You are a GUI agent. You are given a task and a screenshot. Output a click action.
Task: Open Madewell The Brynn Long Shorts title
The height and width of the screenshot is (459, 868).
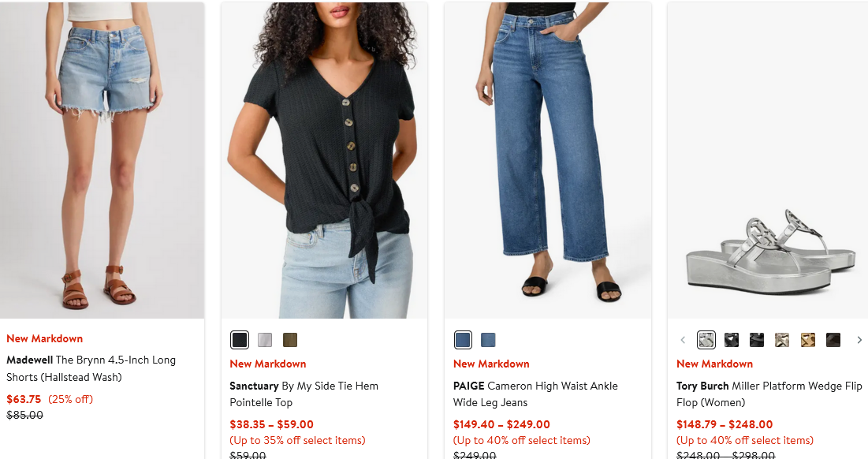click(x=91, y=368)
